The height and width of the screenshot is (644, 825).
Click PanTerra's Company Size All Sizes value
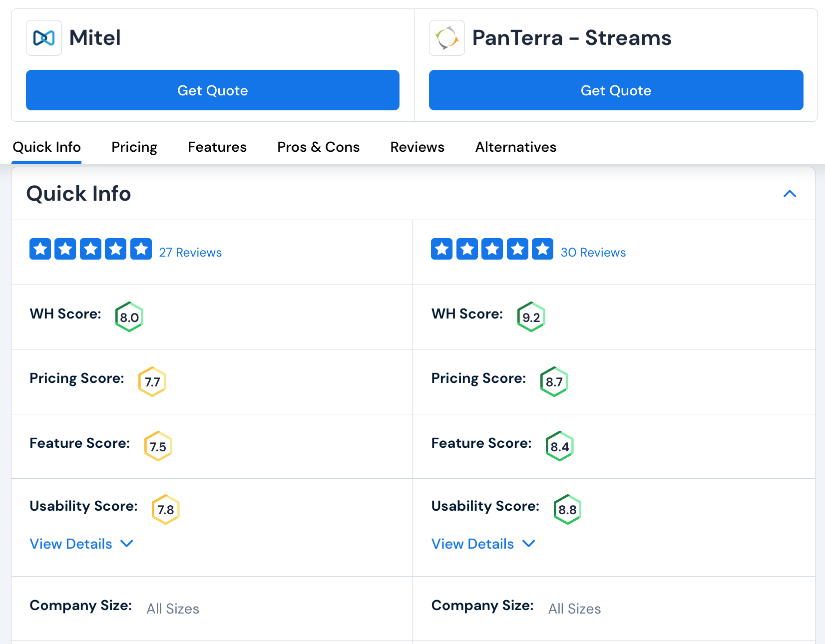(575, 609)
